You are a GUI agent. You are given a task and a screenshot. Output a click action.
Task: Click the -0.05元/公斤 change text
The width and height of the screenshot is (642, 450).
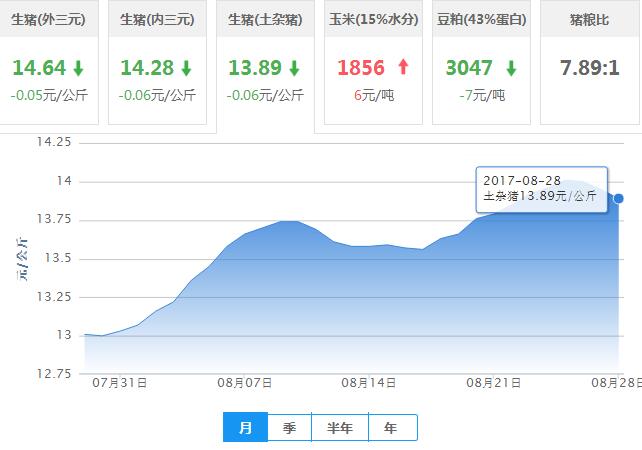coord(49,95)
